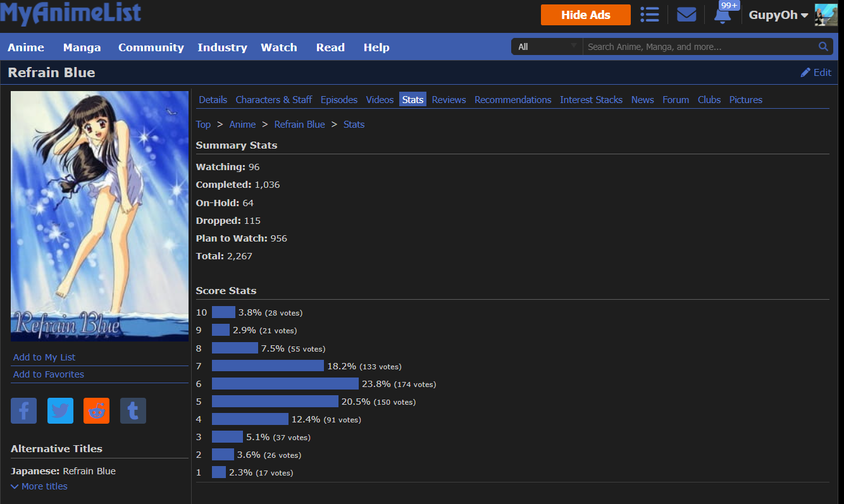Share on Facebook icon
Image resolution: width=844 pixels, height=504 pixels.
23,411
